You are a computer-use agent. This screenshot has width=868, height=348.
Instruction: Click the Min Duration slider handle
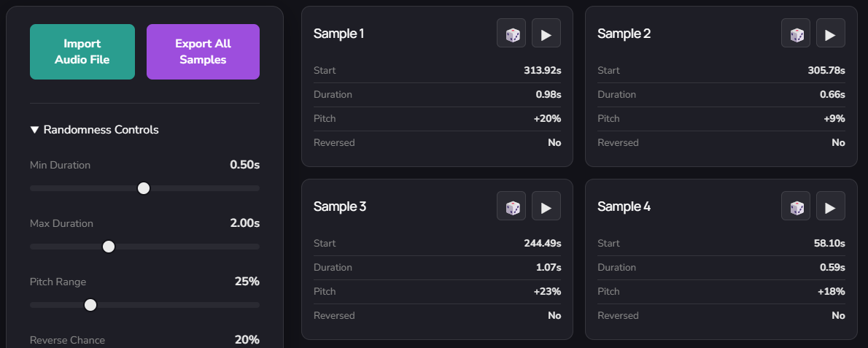click(x=144, y=188)
